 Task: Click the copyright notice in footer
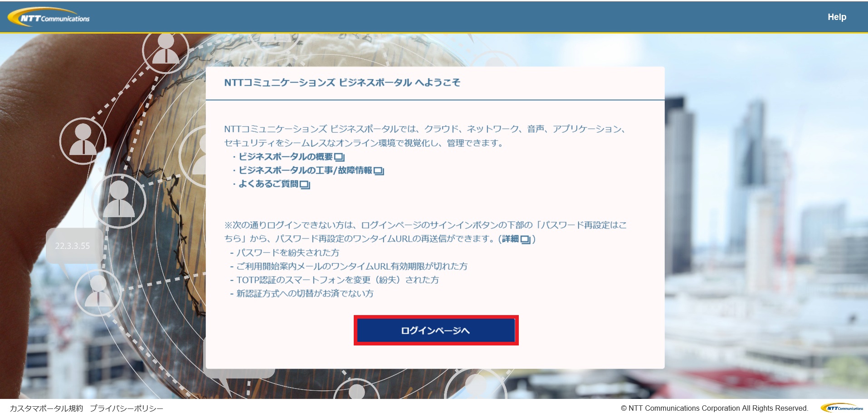pyautogui.click(x=715, y=408)
